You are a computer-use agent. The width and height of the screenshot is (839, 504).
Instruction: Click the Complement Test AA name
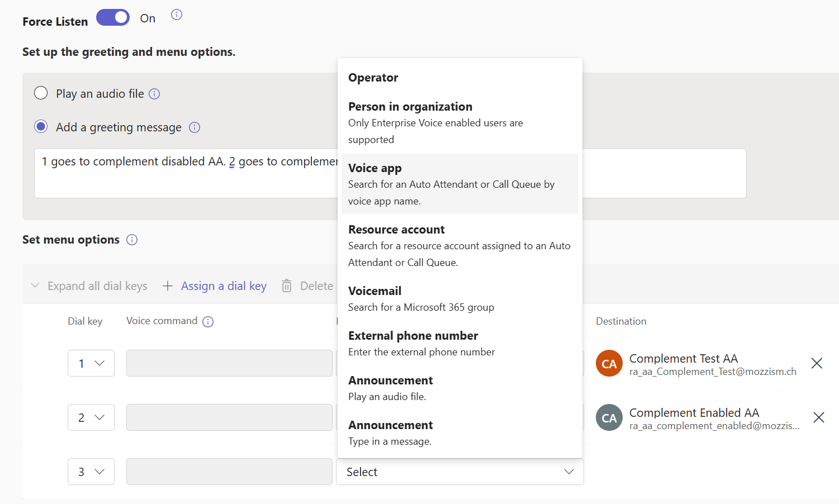[x=684, y=358]
